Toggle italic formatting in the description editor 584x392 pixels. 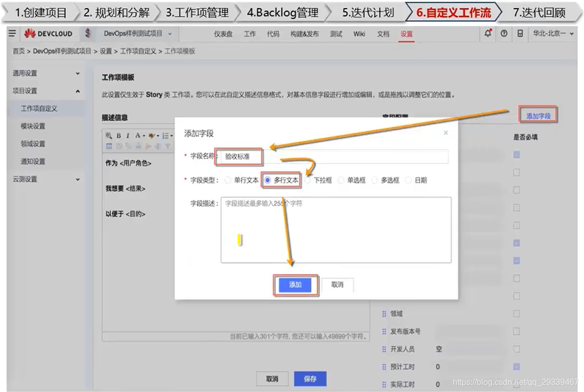128,136
